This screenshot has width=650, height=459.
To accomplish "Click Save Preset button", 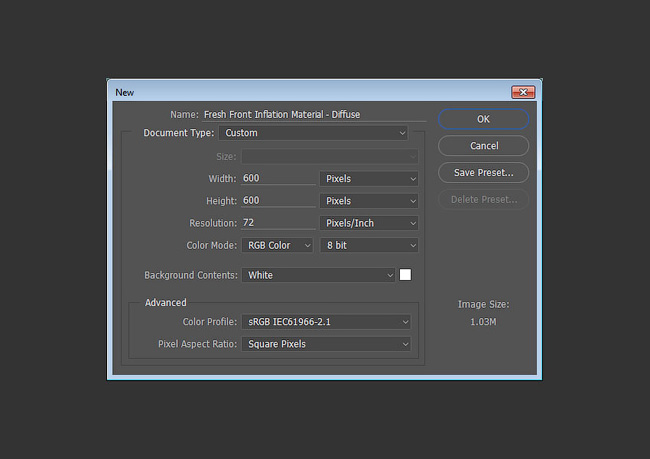I will click(x=483, y=172).
